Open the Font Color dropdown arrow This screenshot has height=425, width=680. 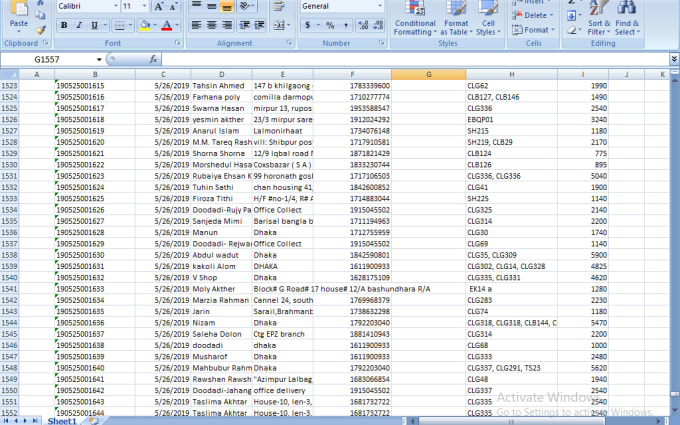pos(177,25)
